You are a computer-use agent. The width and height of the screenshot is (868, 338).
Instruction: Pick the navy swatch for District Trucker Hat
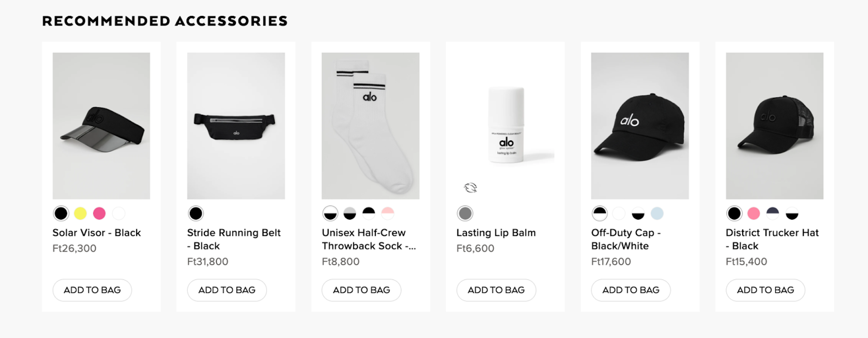773,213
